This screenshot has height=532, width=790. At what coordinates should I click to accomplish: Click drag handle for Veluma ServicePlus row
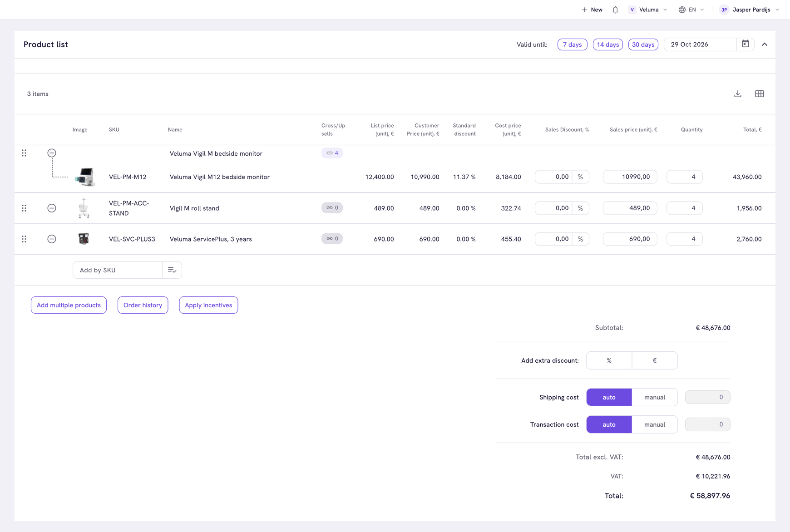point(24,239)
